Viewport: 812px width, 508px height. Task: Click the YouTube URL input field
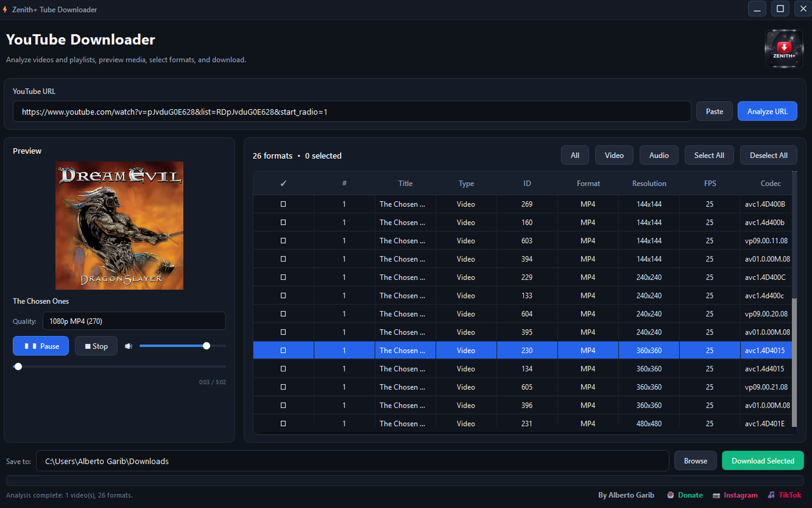point(352,111)
